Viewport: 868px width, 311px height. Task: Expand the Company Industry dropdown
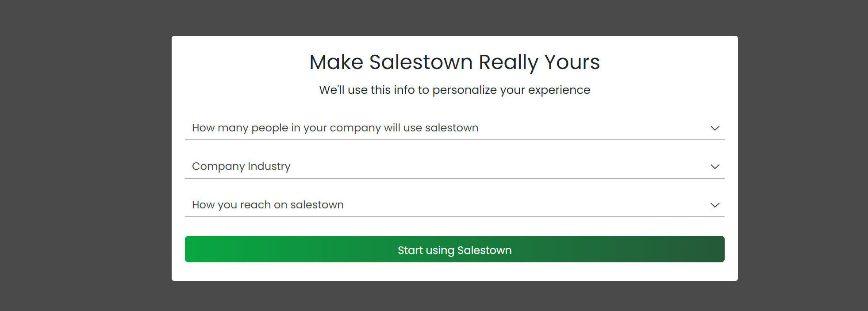tap(454, 166)
